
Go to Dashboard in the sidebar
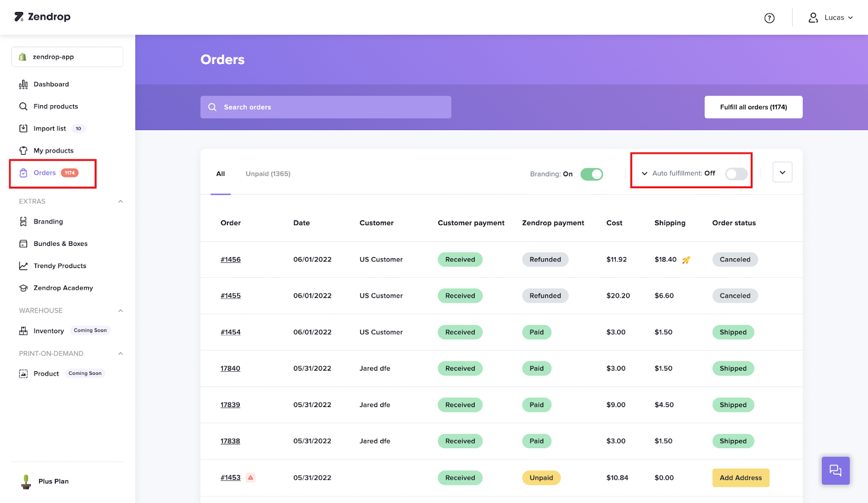pos(51,84)
